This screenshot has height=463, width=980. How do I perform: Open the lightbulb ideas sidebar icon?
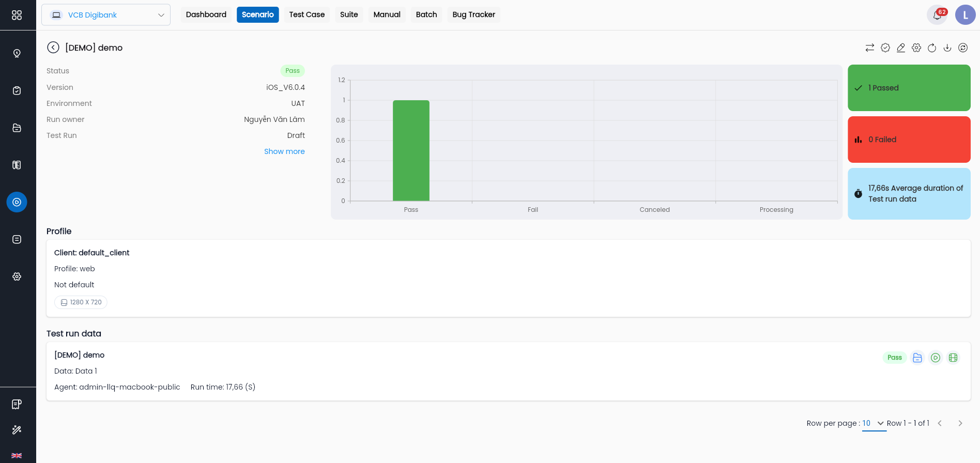pyautogui.click(x=17, y=53)
